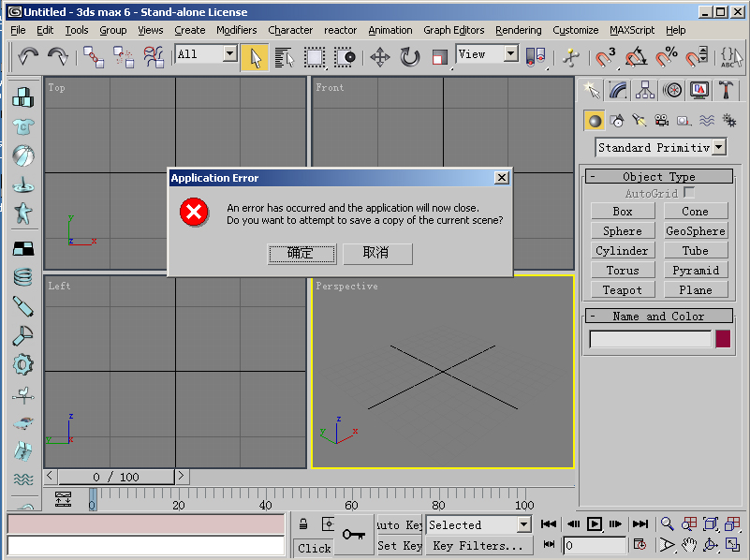Image resolution: width=750 pixels, height=560 pixels.
Task: Select the Helpers category icon
Action: [x=684, y=121]
